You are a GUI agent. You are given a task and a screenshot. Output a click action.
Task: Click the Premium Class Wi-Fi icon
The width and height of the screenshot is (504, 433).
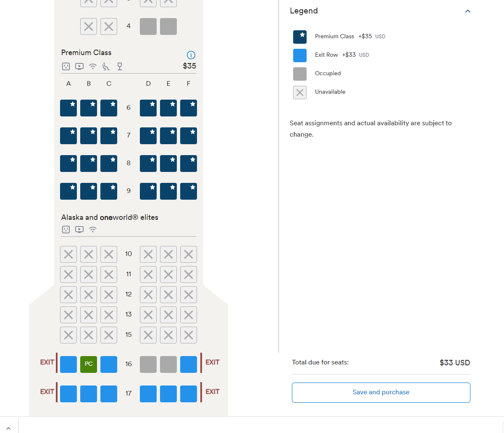tap(93, 66)
